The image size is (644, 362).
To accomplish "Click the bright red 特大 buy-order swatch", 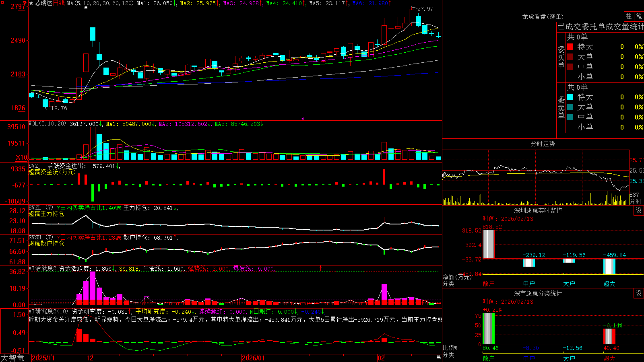I will pos(570,47).
